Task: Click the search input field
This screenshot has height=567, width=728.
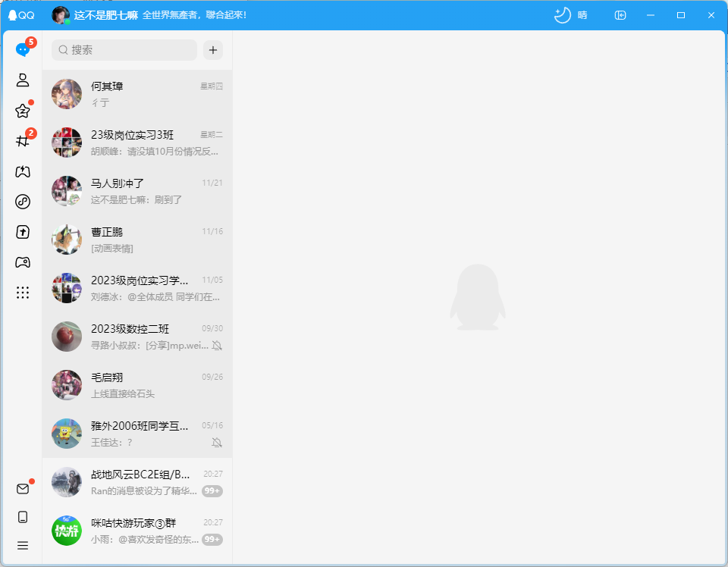Action: click(124, 50)
